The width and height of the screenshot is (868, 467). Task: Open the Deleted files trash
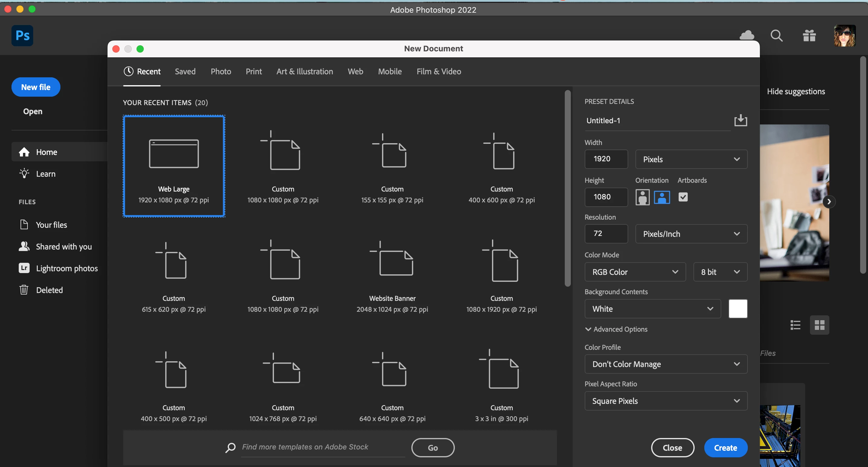coord(49,290)
